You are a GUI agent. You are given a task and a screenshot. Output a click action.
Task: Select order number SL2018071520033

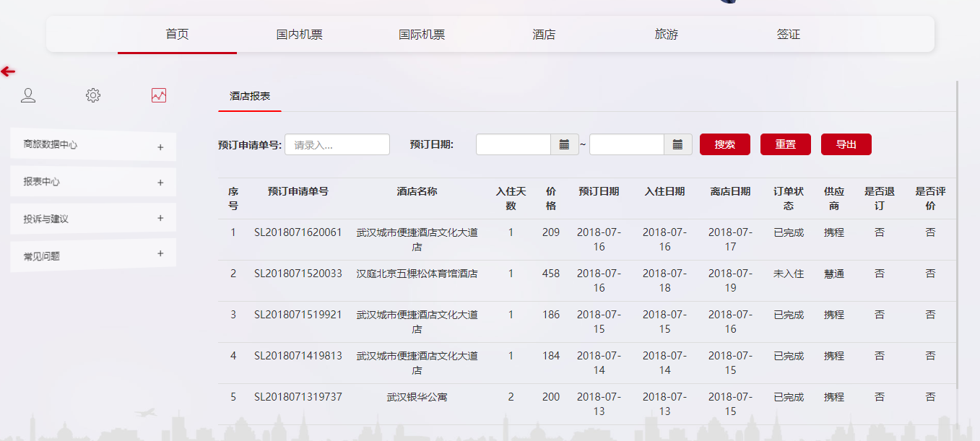click(x=298, y=274)
